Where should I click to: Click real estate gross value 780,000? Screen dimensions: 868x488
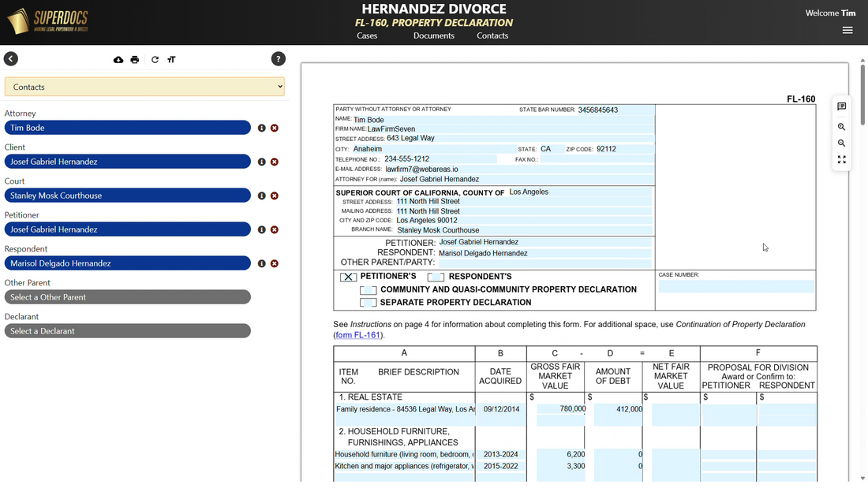pos(561,409)
